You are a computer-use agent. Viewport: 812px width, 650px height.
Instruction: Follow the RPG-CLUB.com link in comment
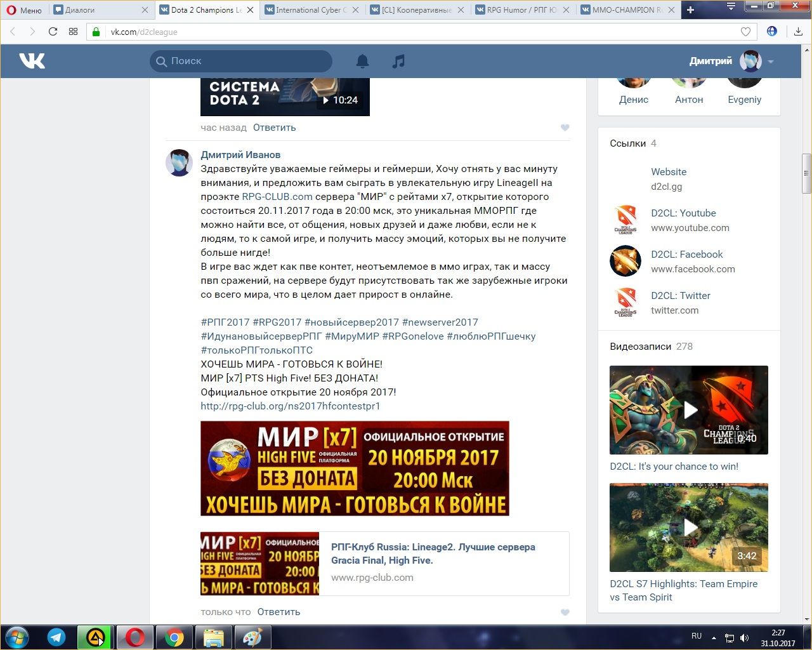tap(277, 197)
